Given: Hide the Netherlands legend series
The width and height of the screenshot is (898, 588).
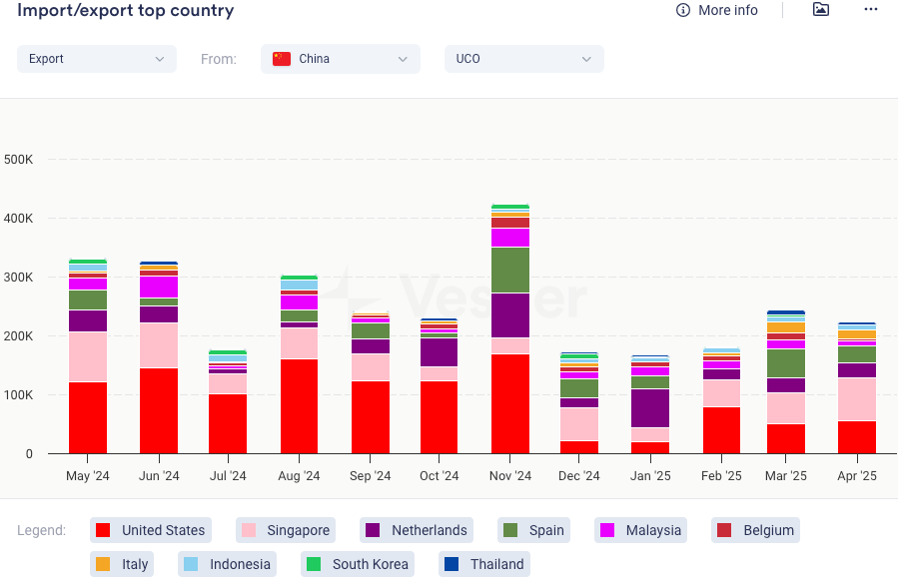Looking at the screenshot, I should (x=416, y=530).
